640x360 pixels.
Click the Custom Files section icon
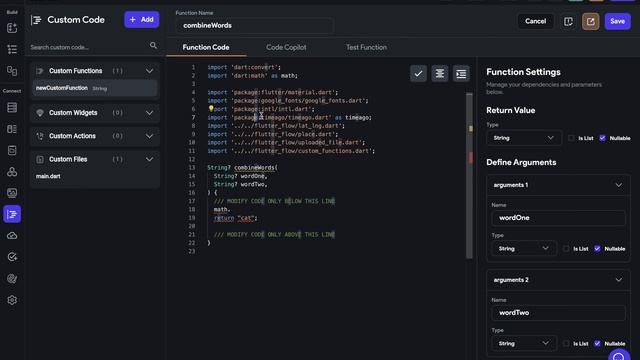(x=40, y=160)
